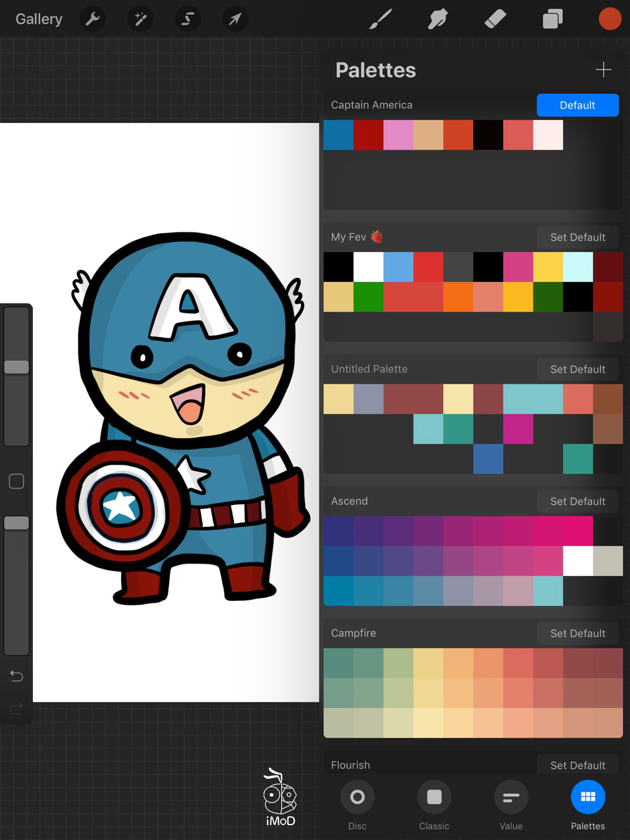Switch to the Classic color tab
Screen dimensions: 630x840
(434, 804)
